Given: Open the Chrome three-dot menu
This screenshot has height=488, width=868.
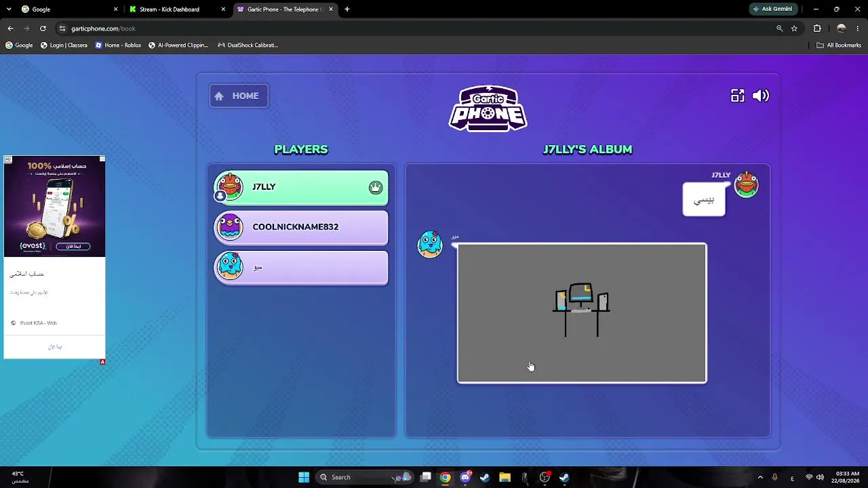Looking at the screenshot, I should pos(859,28).
